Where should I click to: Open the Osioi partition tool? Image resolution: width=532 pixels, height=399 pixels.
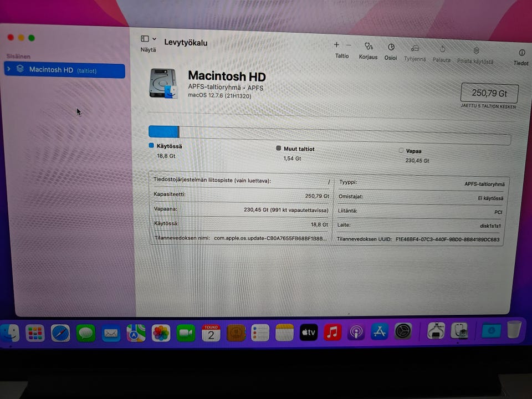pos(391,47)
